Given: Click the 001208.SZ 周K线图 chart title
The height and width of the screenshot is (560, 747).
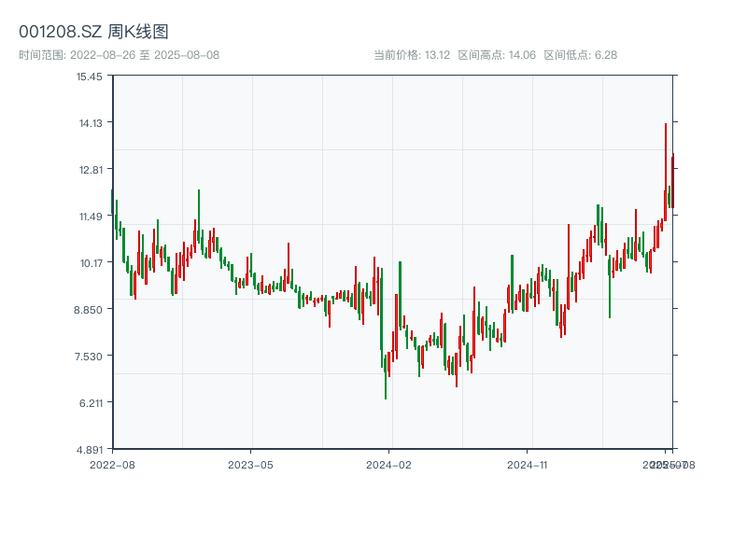Looking at the screenshot, I should (x=93, y=32).
